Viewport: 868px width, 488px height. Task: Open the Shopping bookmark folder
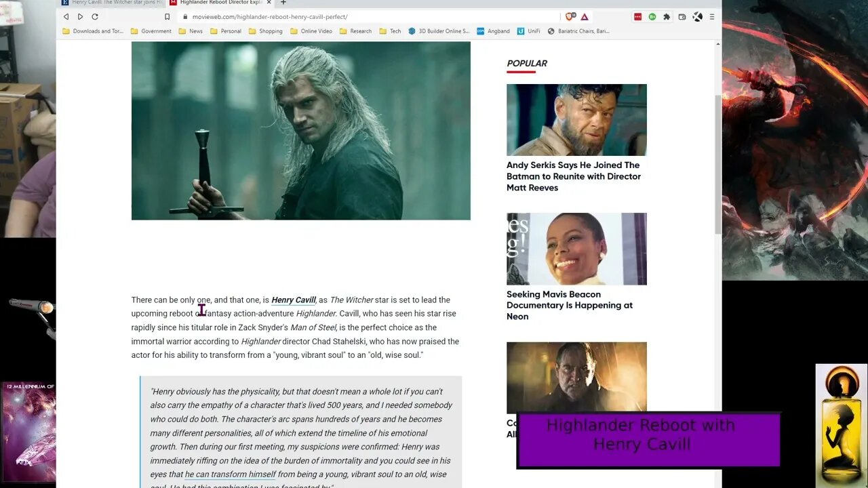tap(265, 31)
